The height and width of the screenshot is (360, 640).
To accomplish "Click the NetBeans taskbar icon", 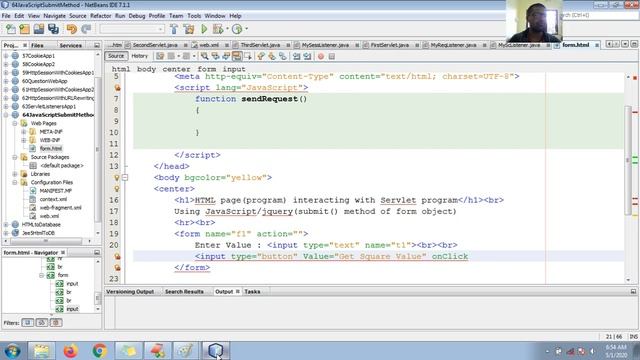I will click(215, 351).
